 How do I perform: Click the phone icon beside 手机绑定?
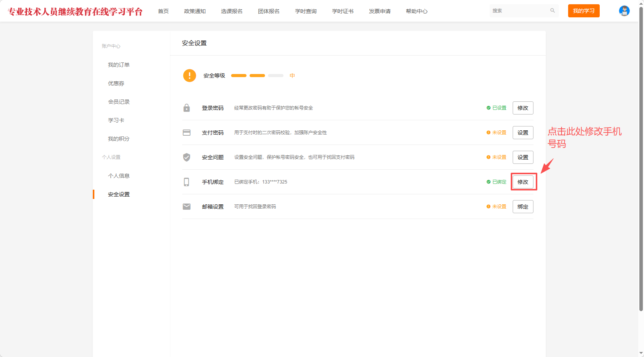[x=186, y=182]
